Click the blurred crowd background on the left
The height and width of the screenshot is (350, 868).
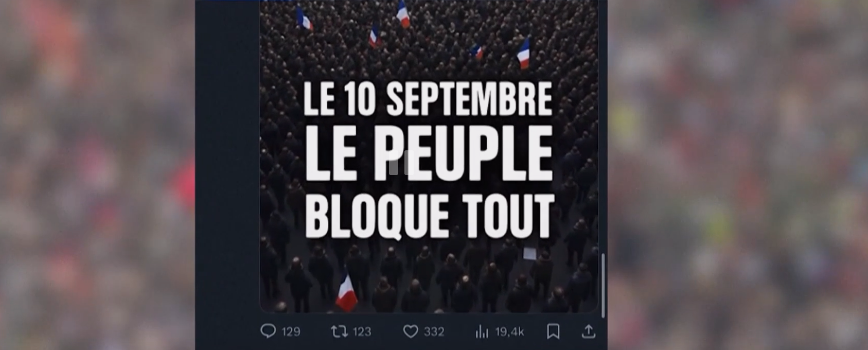(97, 175)
